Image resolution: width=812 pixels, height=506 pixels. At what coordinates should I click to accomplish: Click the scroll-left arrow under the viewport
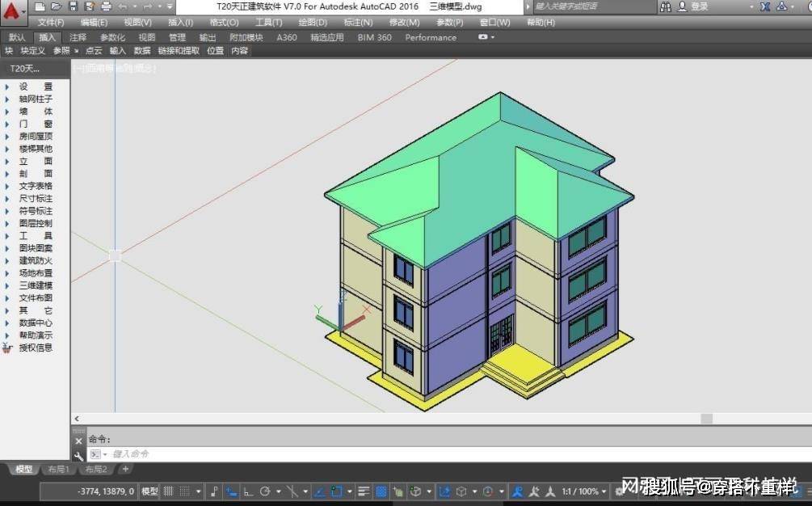pos(77,419)
